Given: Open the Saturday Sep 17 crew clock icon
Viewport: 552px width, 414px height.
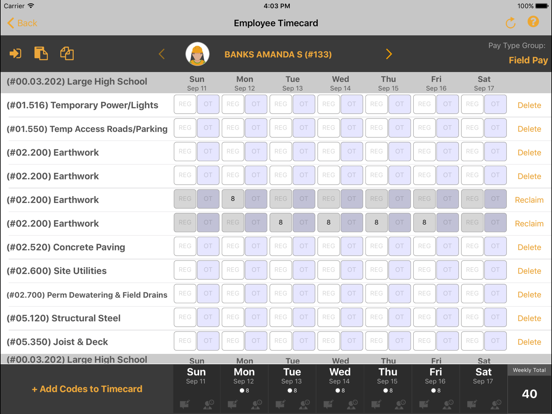Looking at the screenshot, I should (496, 404).
